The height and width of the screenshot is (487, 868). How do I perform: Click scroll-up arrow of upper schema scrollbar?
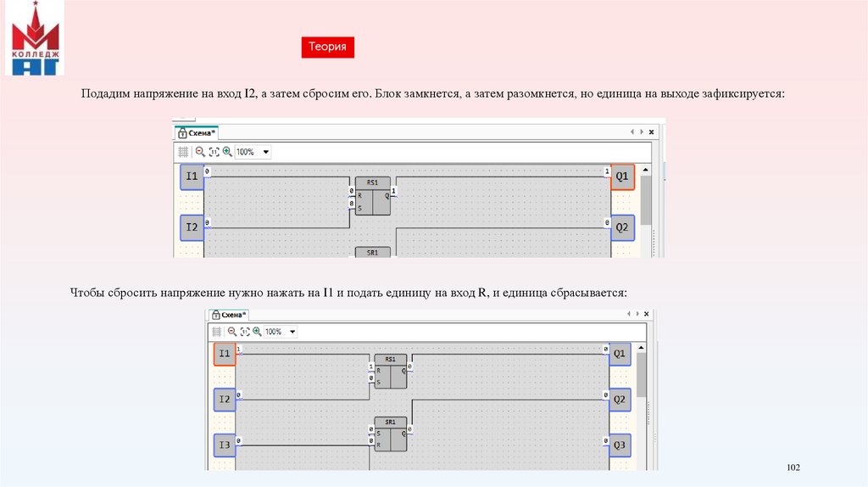click(x=645, y=170)
